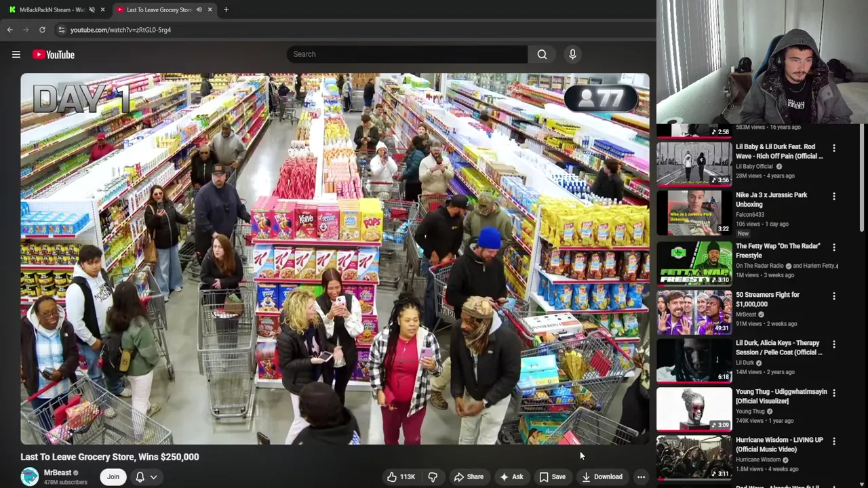The width and height of the screenshot is (868, 488).
Task: Close the MrBackPackN Stream tab
Action: coord(102,9)
